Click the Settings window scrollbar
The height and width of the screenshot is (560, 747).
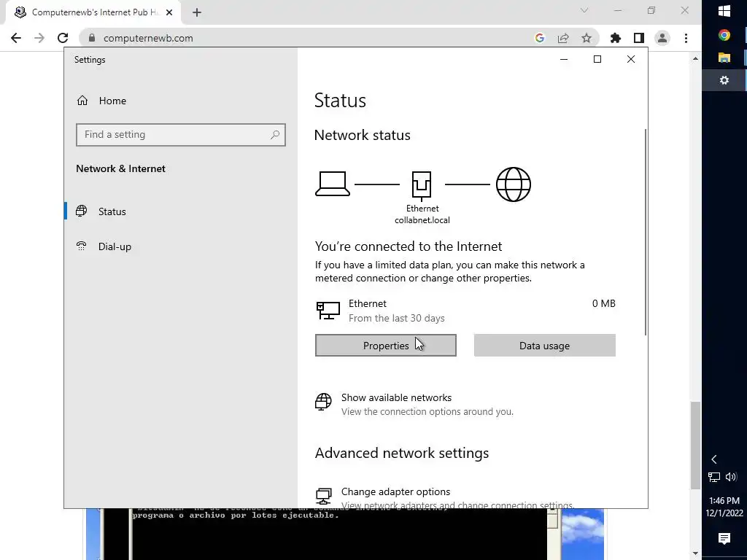pyautogui.click(x=646, y=232)
